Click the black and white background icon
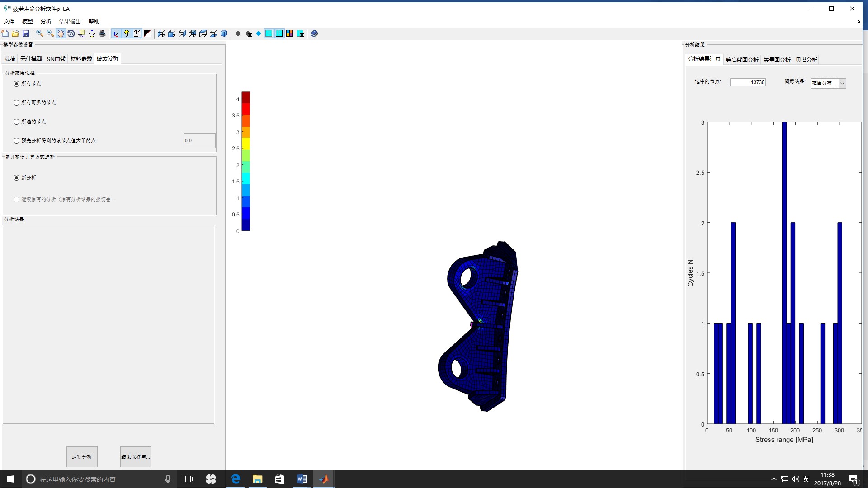868x488 pixels. pyautogui.click(x=147, y=33)
